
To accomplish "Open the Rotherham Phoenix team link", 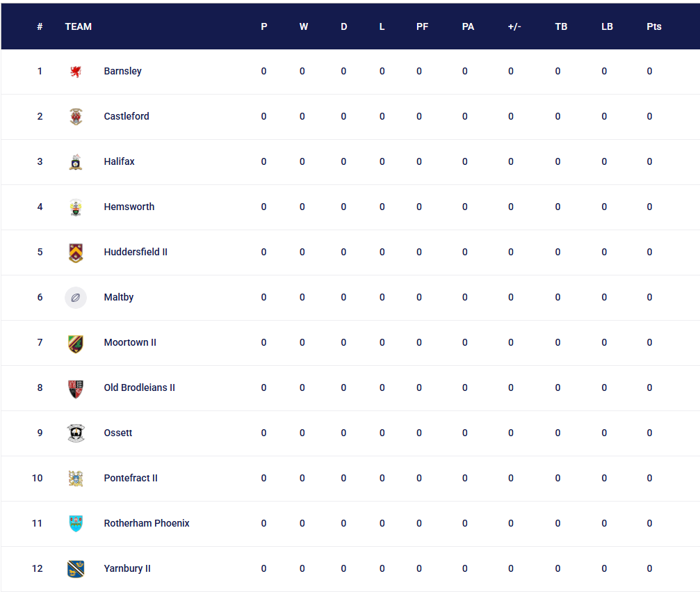I will 147,523.
